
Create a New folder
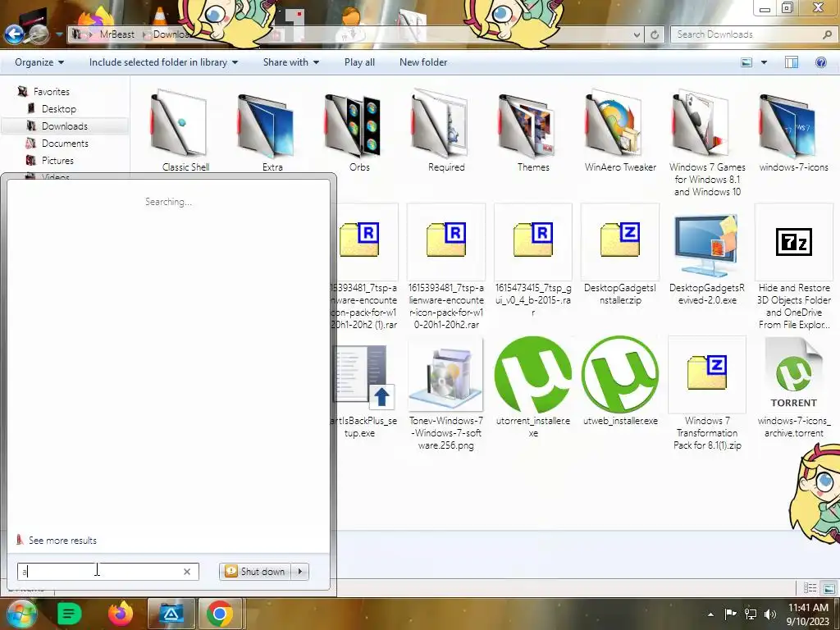tap(423, 62)
